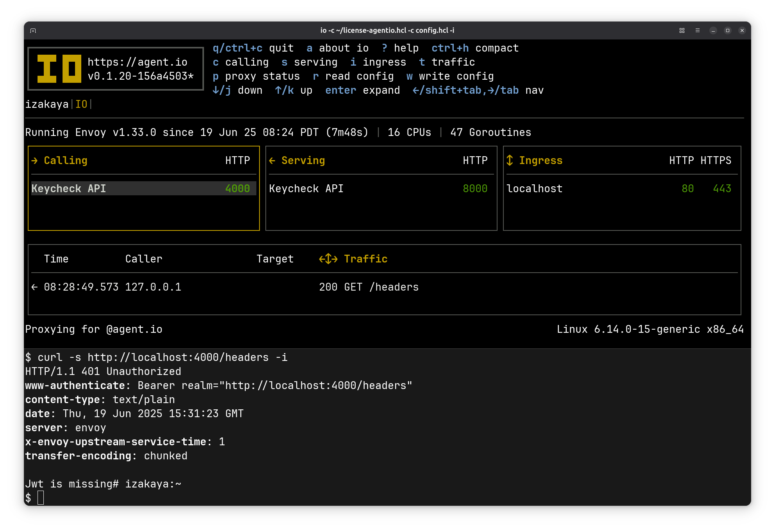Click the 'p proxy status' shortcut

[x=256, y=76]
